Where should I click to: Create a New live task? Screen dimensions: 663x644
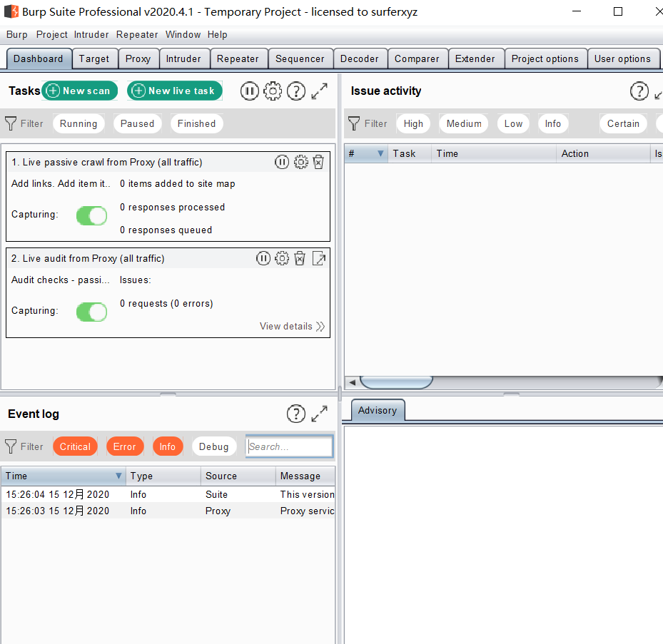[175, 91]
